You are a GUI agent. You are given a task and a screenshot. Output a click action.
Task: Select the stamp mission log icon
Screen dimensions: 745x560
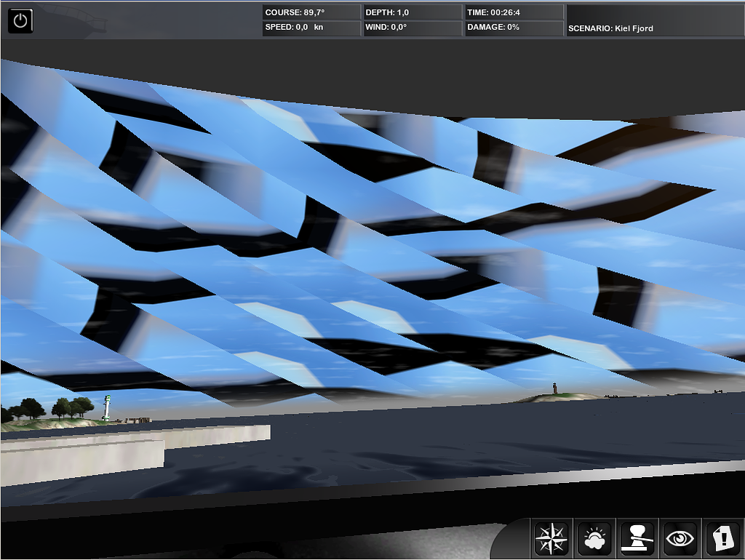click(637, 538)
